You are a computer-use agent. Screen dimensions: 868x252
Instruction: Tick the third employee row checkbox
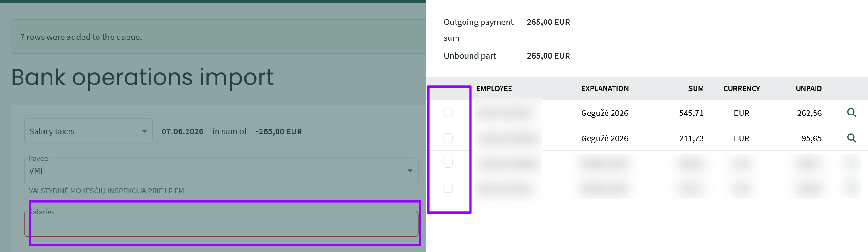tap(448, 163)
